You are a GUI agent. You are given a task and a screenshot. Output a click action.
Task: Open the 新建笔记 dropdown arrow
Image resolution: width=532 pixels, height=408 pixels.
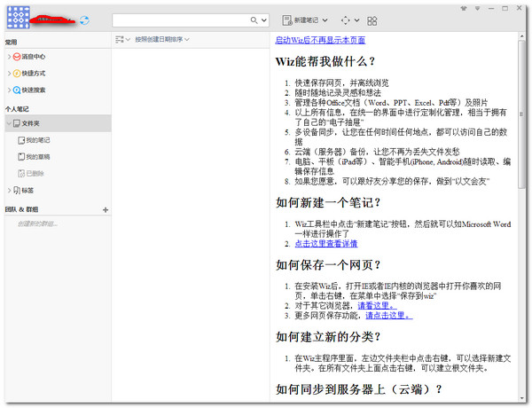click(325, 20)
